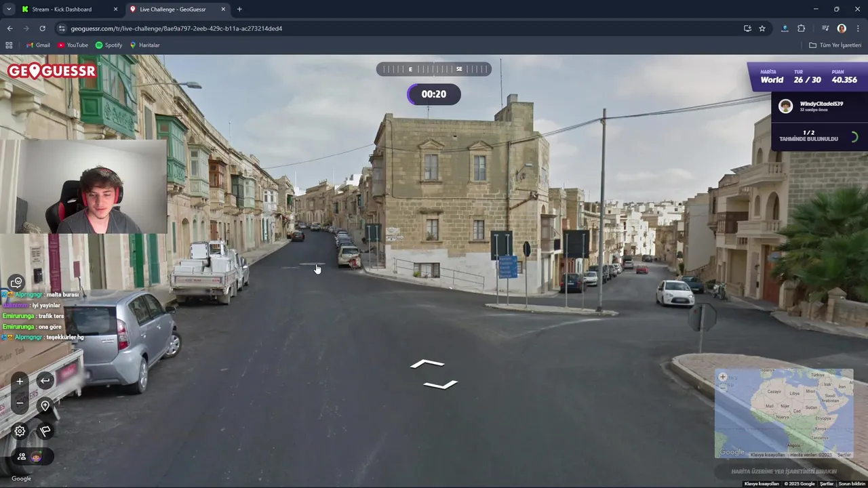This screenshot has height=488, width=868.
Task: Open the tab search dropdown arrow
Action: [x=9, y=9]
